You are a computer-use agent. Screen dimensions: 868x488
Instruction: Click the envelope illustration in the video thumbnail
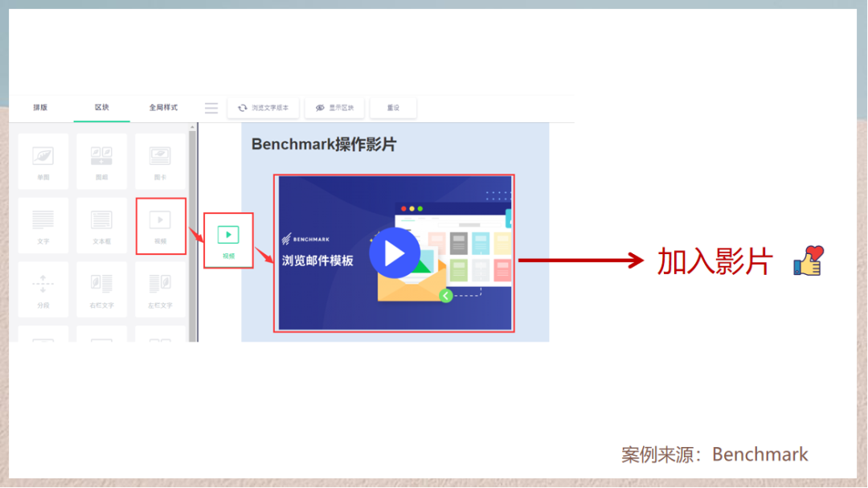(x=411, y=280)
